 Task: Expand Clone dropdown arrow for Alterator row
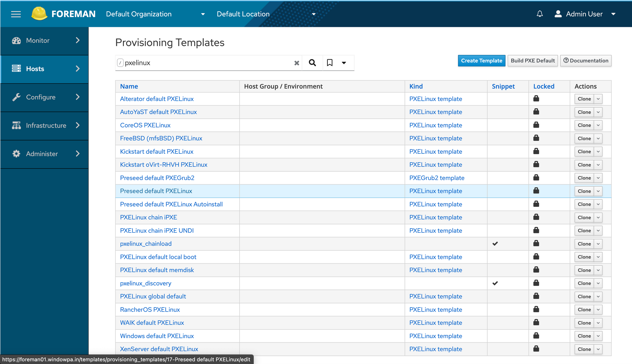598,99
